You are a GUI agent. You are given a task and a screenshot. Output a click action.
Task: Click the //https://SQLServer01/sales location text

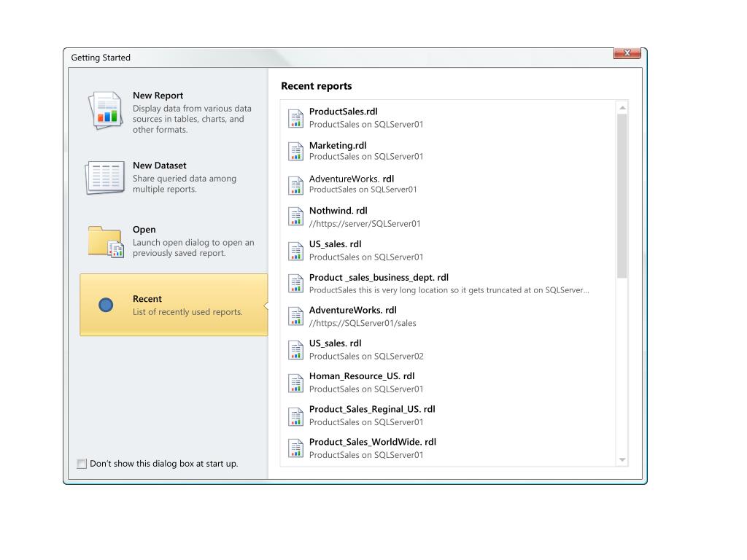pyautogui.click(x=363, y=323)
